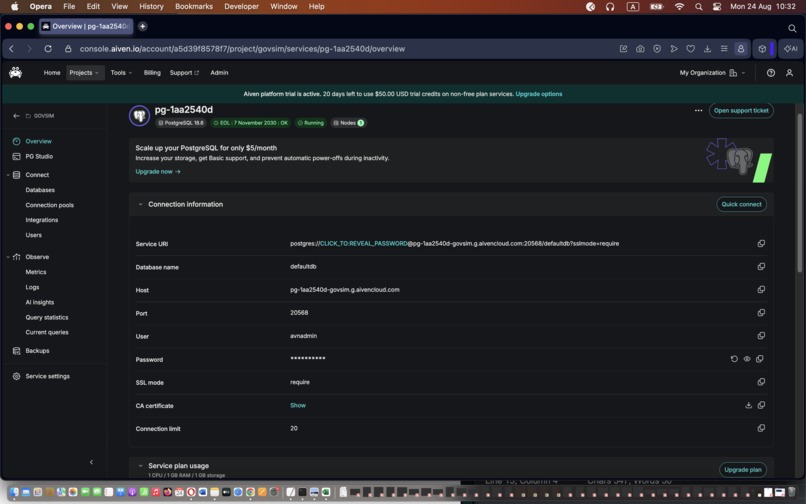Collapse the sidebar with the chevron
The width and height of the screenshot is (806, 504).
[91, 462]
